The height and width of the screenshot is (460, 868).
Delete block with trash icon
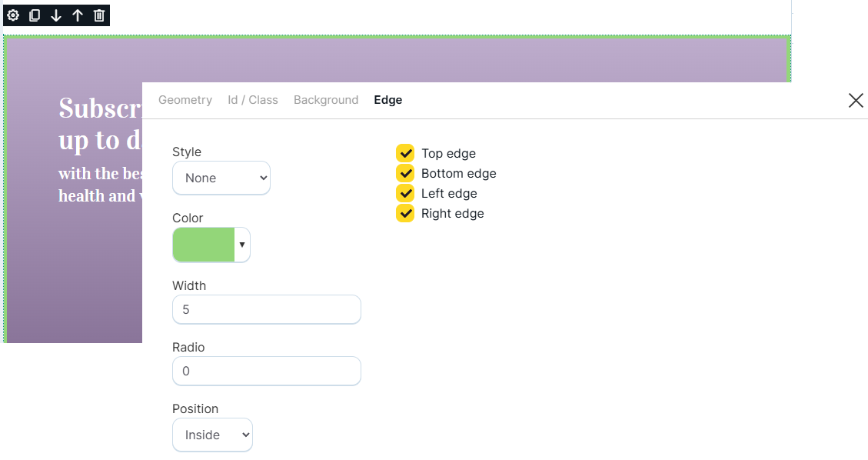(99, 15)
